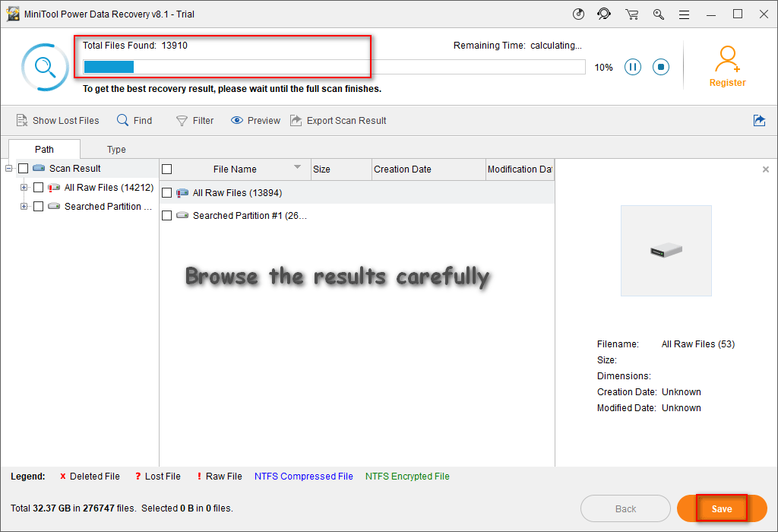The height and width of the screenshot is (532, 778).
Task: Expand All Raw Files (14212) node
Action: click(x=24, y=188)
